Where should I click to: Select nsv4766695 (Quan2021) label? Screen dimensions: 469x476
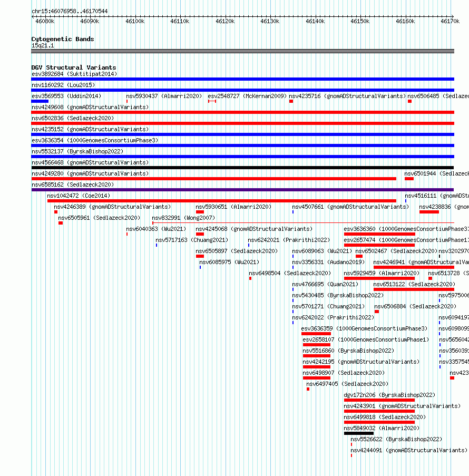(x=326, y=285)
